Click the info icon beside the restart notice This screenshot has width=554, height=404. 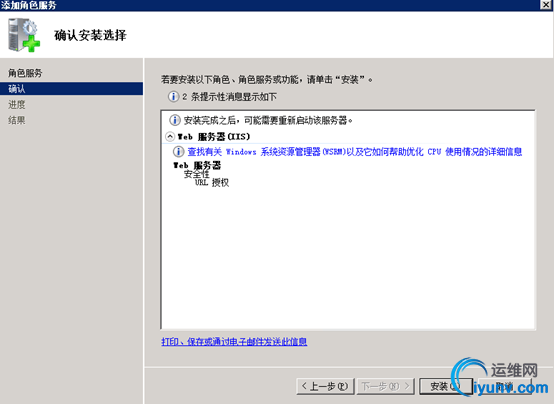175,120
